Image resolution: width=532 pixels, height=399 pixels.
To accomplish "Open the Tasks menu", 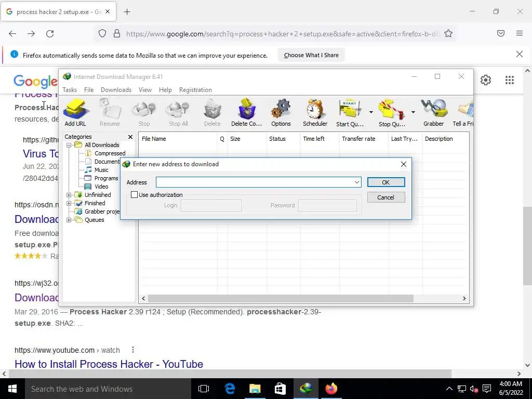I will 70,90.
